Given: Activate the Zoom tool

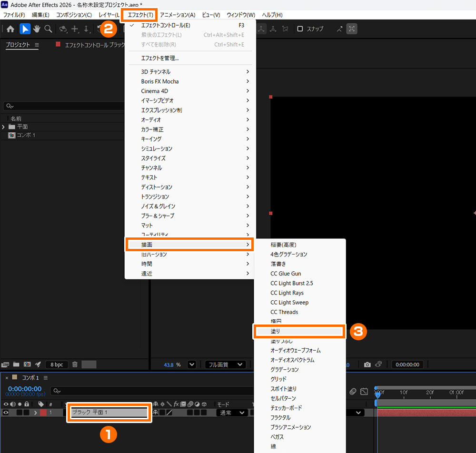Looking at the screenshot, I should click(x=48, y=29).
